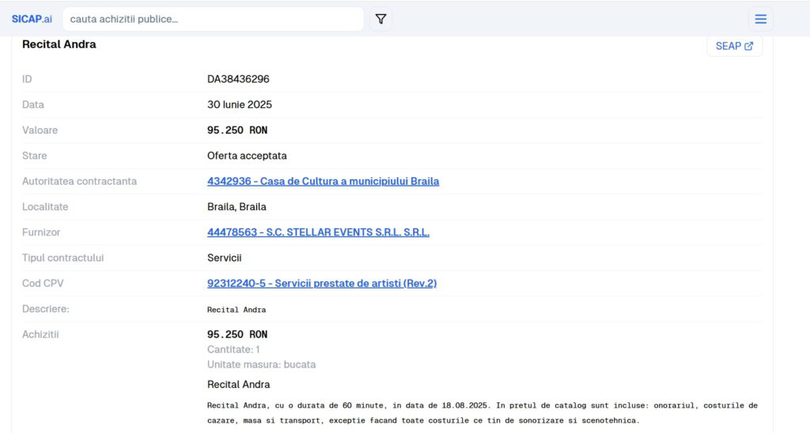This screenshot has width=810, height=433.
Task: Open Casa de Cultura a municipiului Braila link
Action: 323,181
